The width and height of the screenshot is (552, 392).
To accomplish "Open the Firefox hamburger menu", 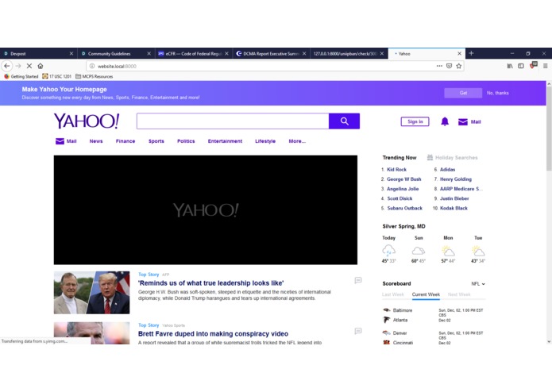I will coord(546,66).
